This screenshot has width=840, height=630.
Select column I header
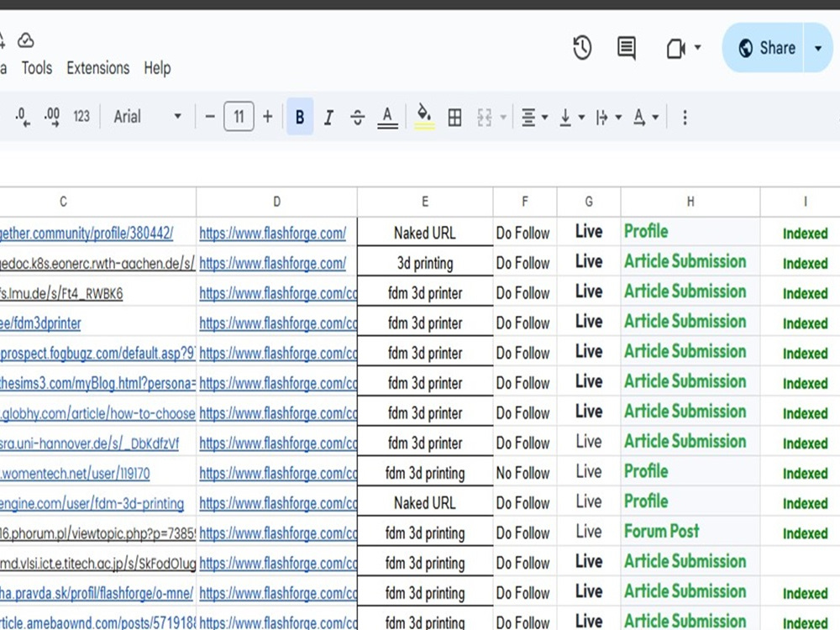pyautogui.click(x=805, y=202)
